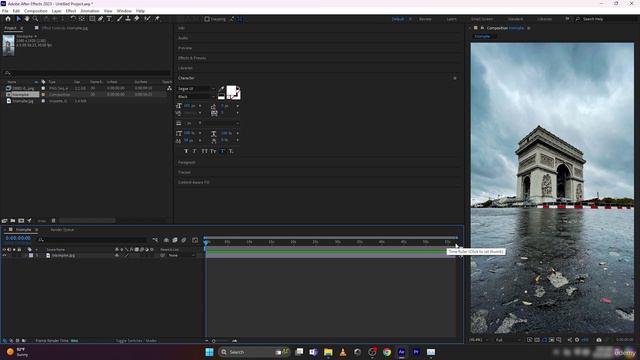The width and height of the screenshot is (640, 360).
Task: Switch to the Project panel tab
Action: [10, 28]
